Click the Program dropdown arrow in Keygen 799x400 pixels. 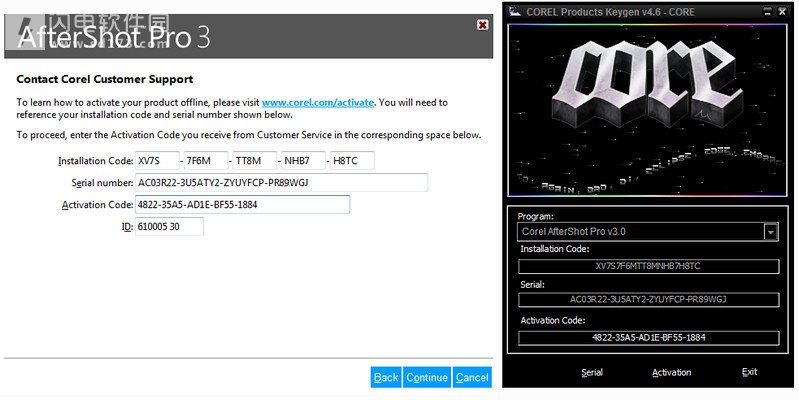770,232
